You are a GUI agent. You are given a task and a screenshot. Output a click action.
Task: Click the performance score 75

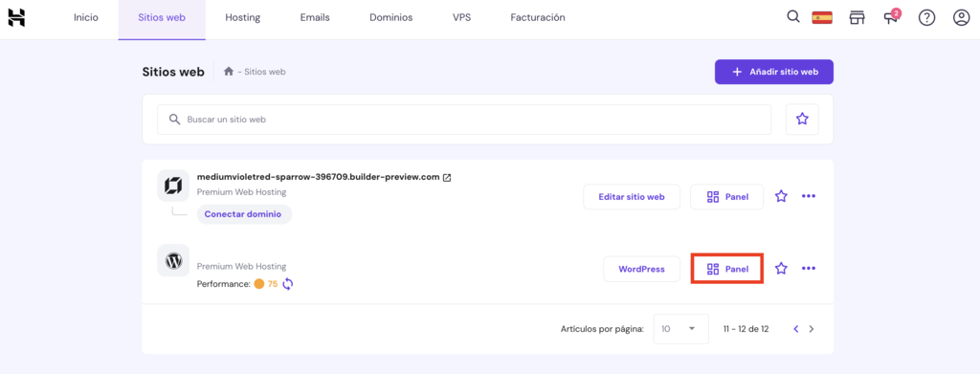pos(273,284)
